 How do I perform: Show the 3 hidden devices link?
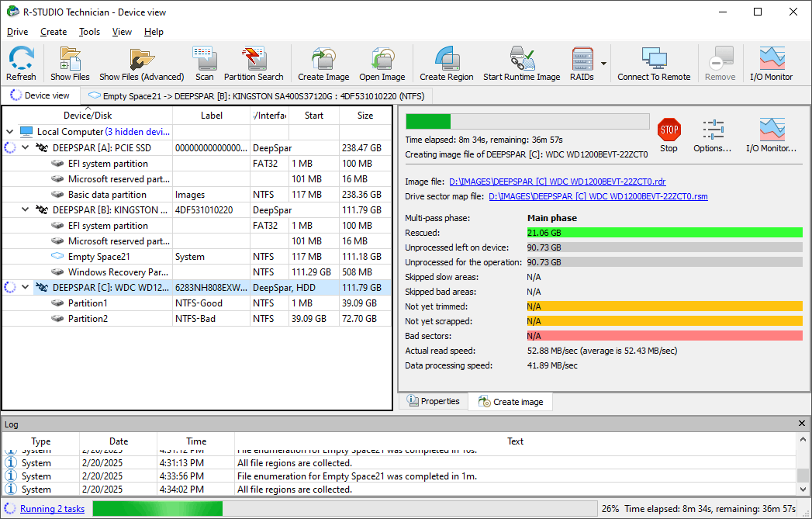[137, 132]
